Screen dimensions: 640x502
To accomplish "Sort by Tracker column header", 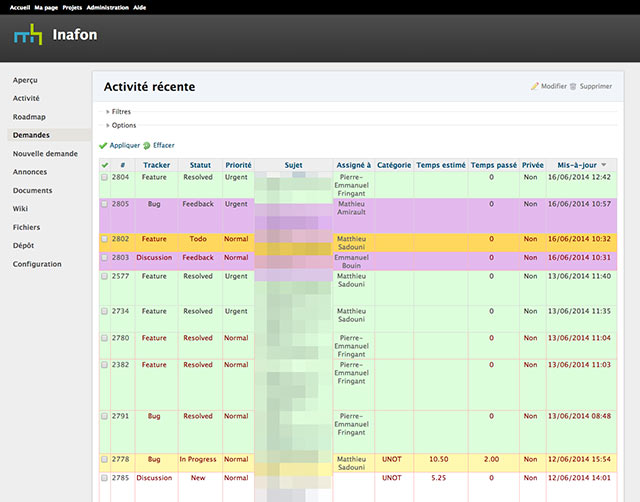I will [157, 165].
